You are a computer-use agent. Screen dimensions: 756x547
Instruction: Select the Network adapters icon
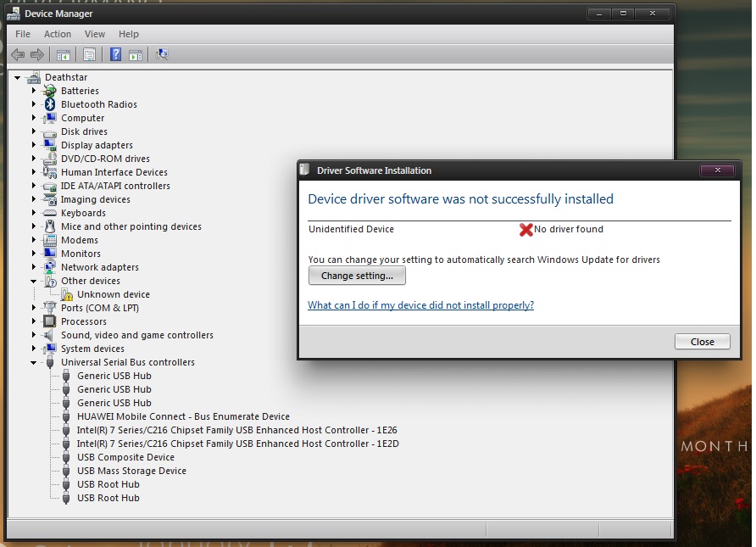coord(50,267)
